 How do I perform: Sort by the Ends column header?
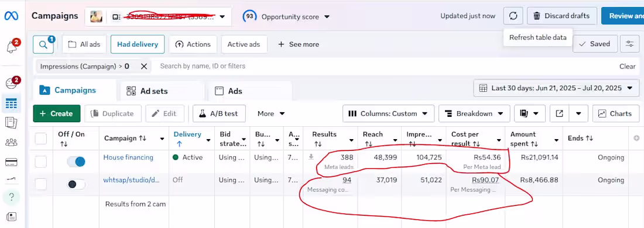coord(580,139)
